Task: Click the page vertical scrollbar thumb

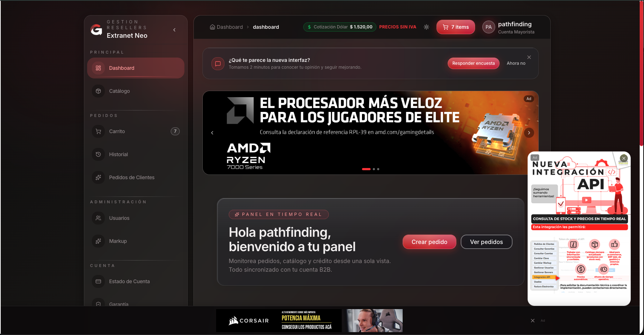Action: [x=641, y=73]
